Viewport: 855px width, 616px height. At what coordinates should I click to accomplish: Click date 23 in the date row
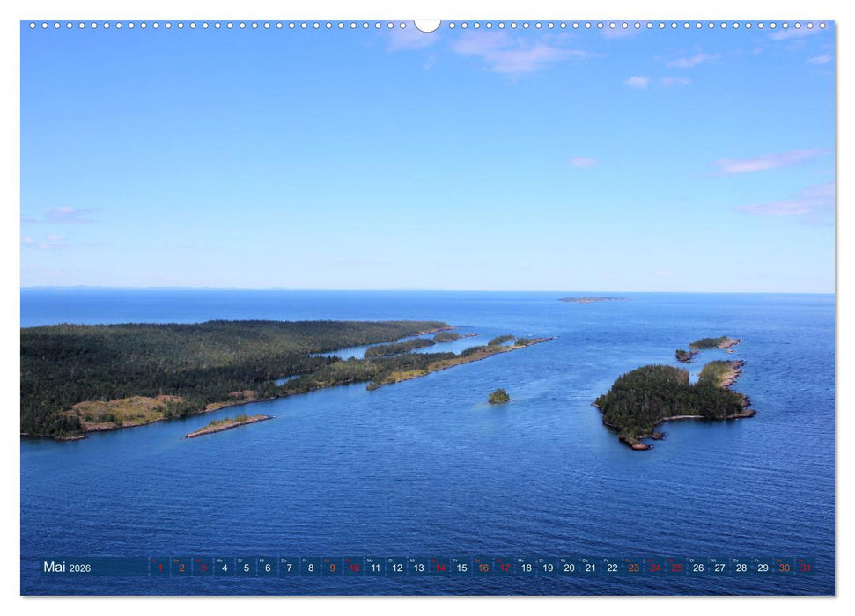(633, 567)
